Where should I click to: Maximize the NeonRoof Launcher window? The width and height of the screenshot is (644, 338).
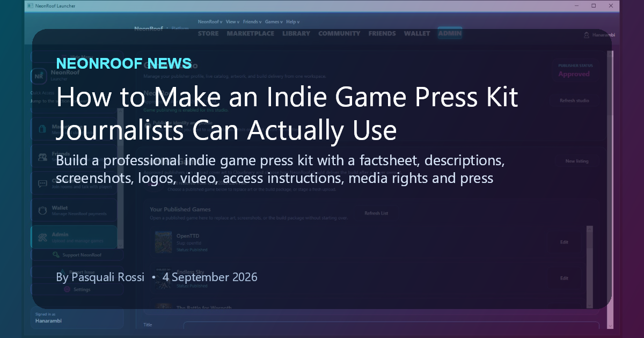pyautogui.click(x=594, y=5)
